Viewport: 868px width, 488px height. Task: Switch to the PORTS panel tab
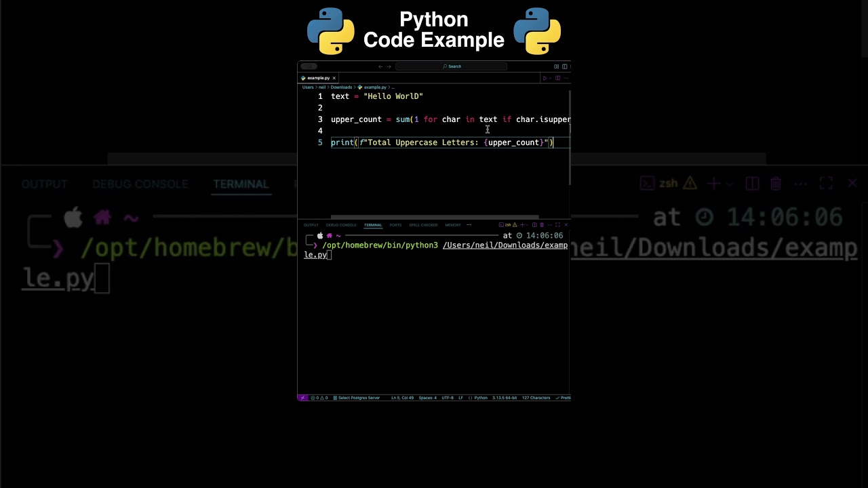(x=395, y=225)
